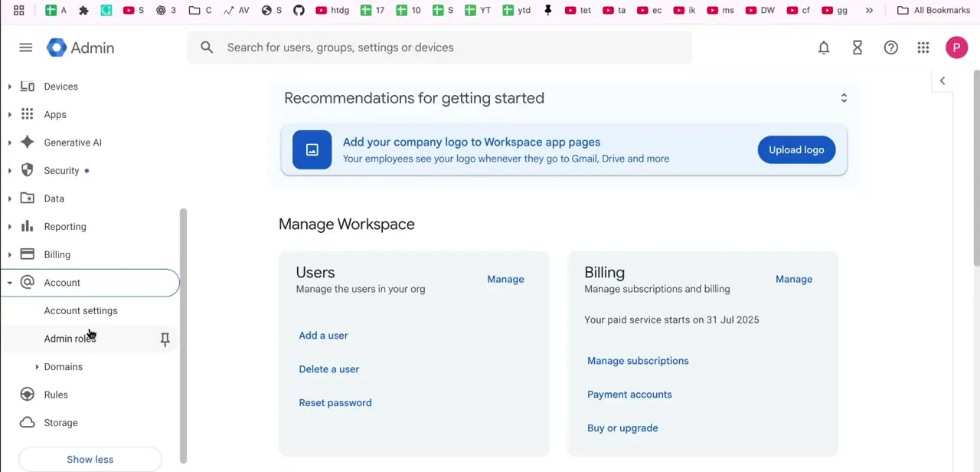Click the Security shield icon
Screen dimensions: 980x472
28,170
